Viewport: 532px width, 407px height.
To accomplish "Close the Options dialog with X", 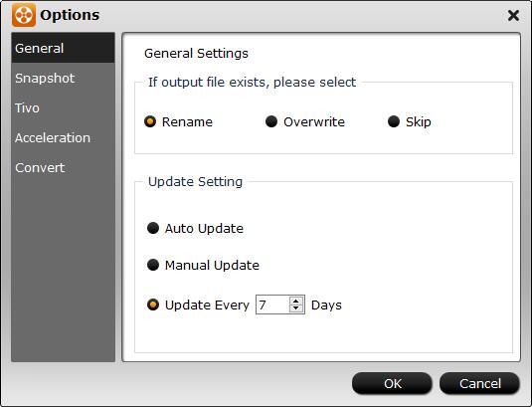I will (x=513, y=15).
